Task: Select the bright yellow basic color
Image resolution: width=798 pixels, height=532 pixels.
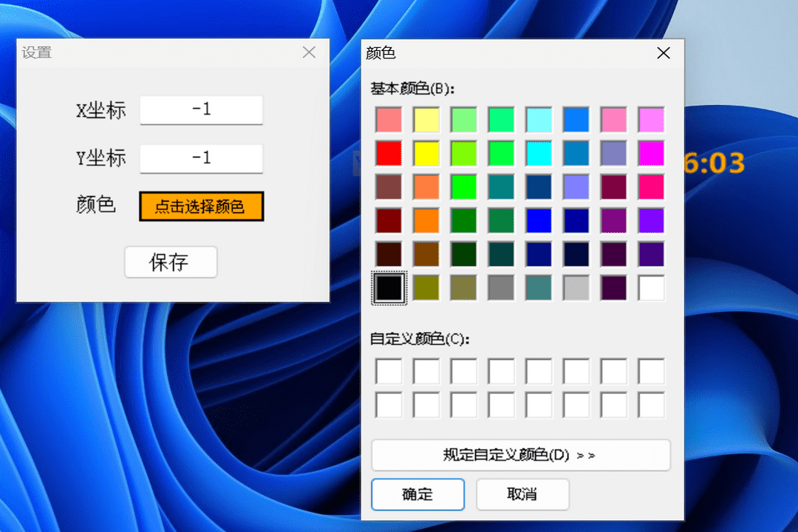Action: pyautogui.click(x=426, y=154)
